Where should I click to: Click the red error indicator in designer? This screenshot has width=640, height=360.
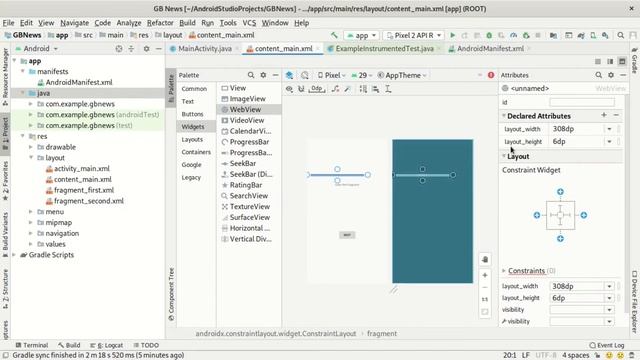tap(491, 75)
